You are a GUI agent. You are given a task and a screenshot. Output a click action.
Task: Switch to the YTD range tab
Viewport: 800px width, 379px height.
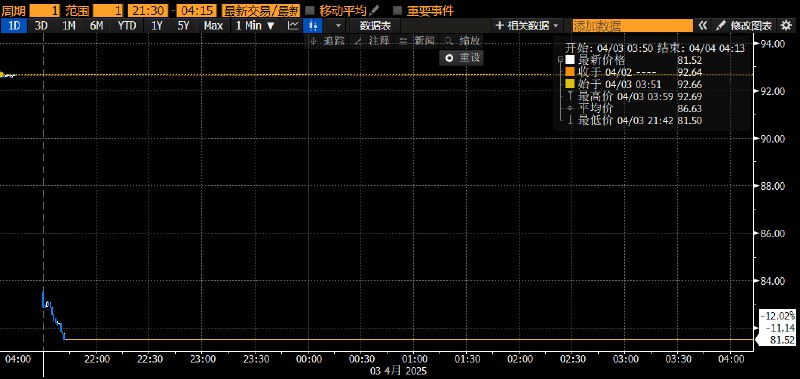[x=127, y=26]
